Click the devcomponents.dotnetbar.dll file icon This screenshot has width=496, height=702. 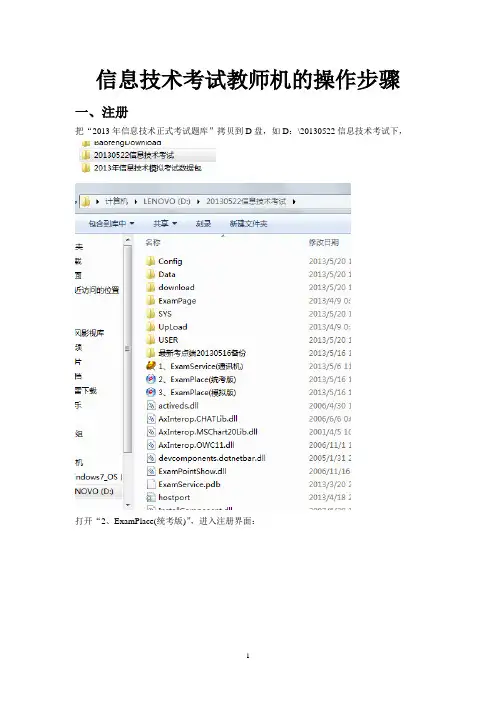151,458
